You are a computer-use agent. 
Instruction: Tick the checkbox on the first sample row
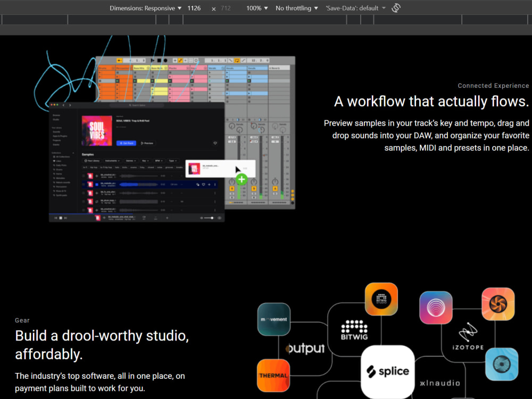pos(84,176)
